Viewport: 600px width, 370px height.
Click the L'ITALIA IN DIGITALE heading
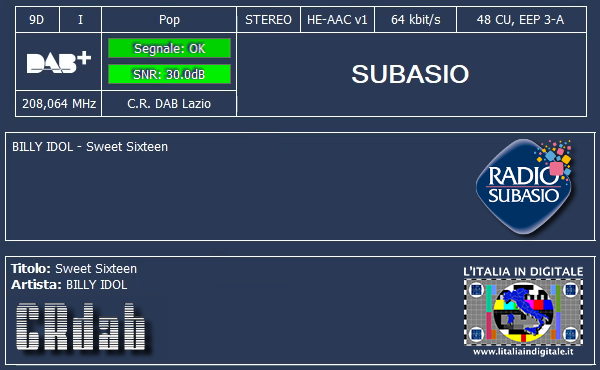tap(523, 272)
